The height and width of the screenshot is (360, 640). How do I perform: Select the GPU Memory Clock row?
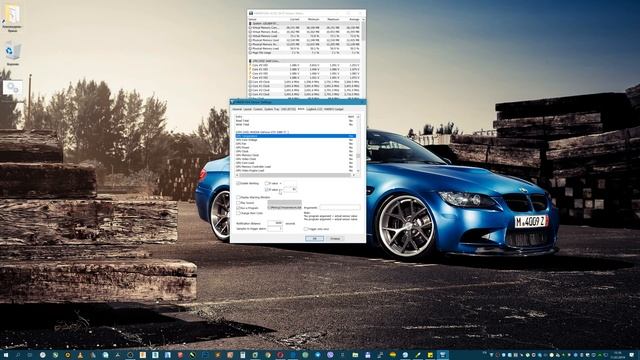coord(295,155)
